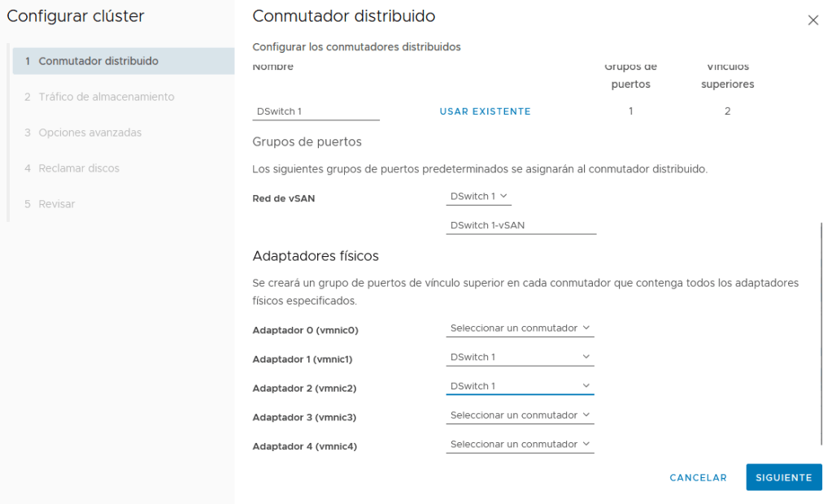Open the Adaptador 1 (vmnic1) switch dropdown

click(x=520, y=358)
